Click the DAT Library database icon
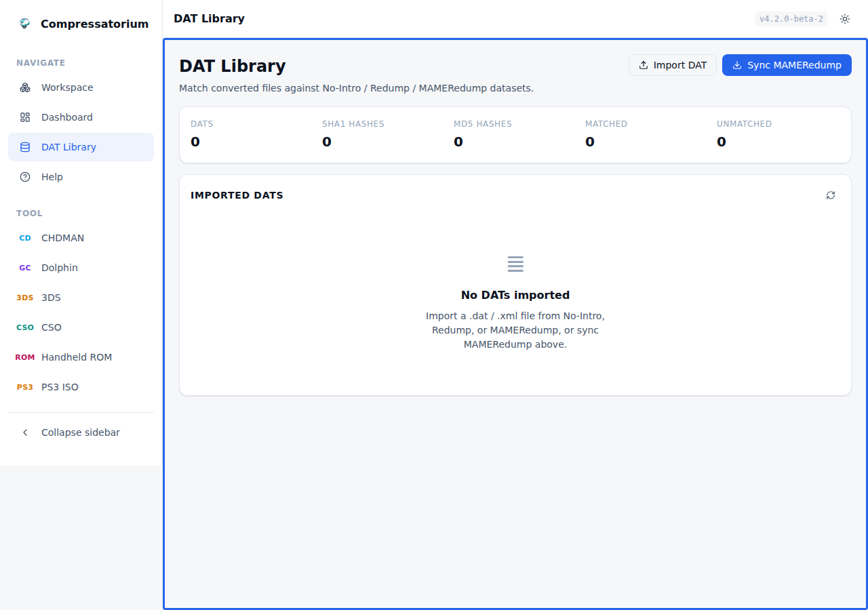The image size is (868, 610). (25, 147)
